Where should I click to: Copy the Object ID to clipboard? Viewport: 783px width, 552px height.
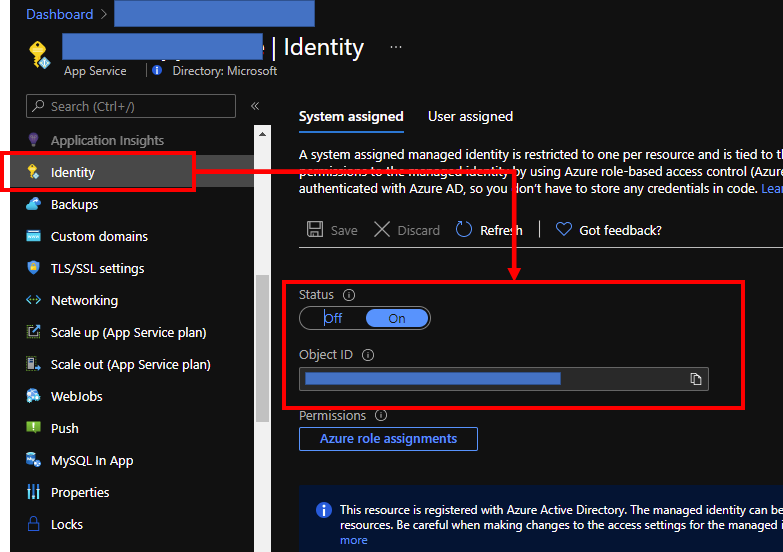(x=696, y=379)
